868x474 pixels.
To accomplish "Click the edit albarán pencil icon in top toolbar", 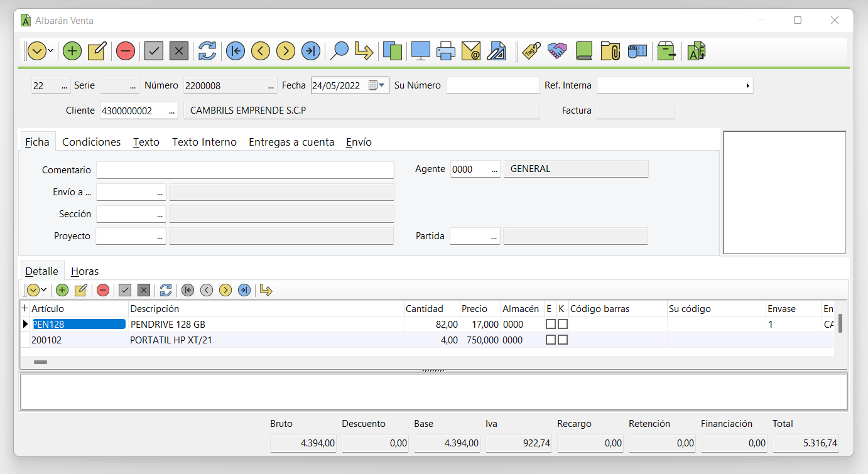I will (x=97, y=51).
